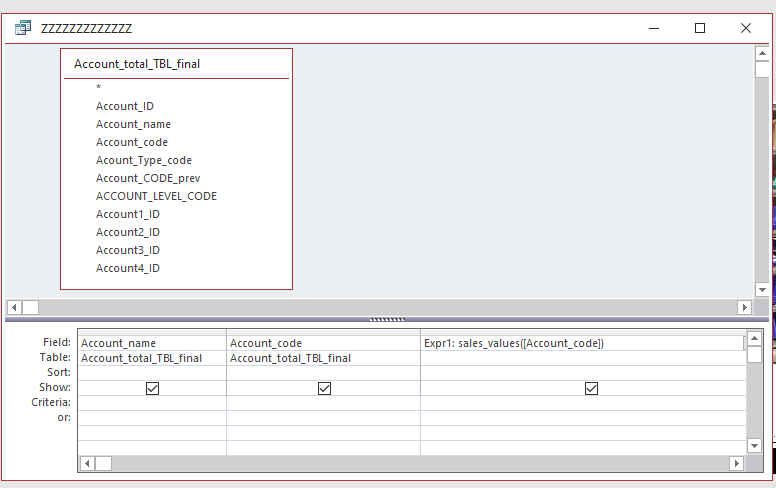Select Account2_ID in the field list

click(x=128, y=232)
